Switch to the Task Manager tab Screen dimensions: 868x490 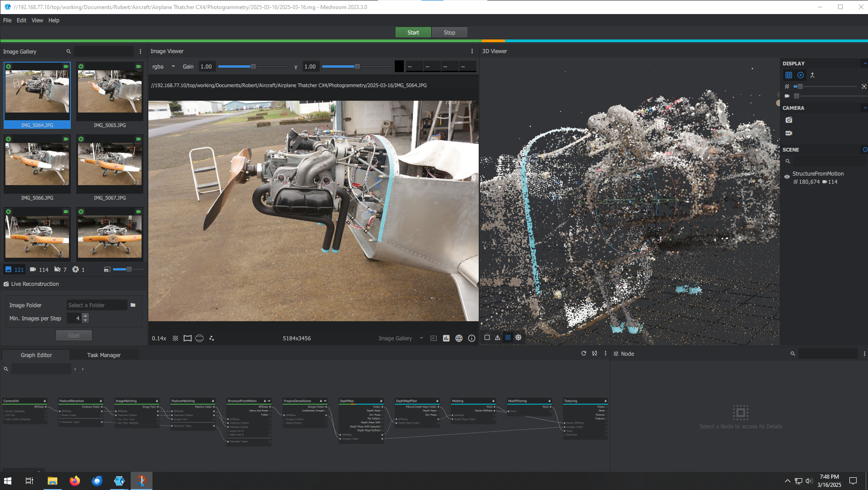pos(103,355)
